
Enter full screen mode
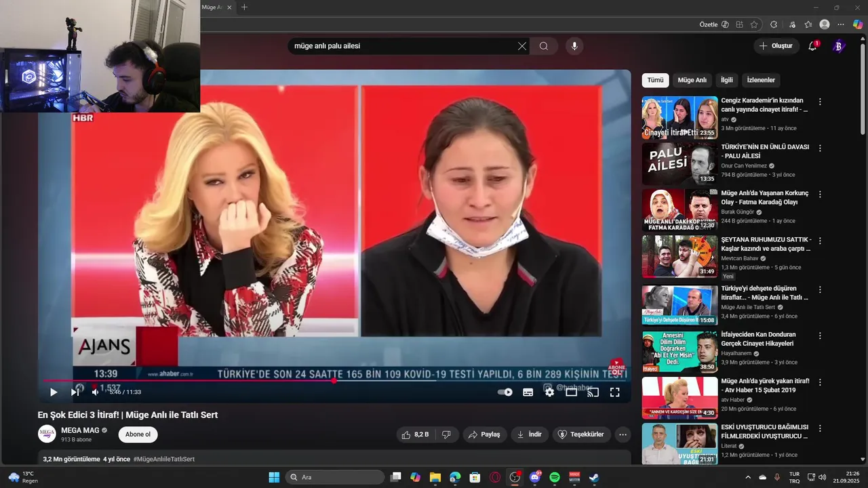coord(614,392)
